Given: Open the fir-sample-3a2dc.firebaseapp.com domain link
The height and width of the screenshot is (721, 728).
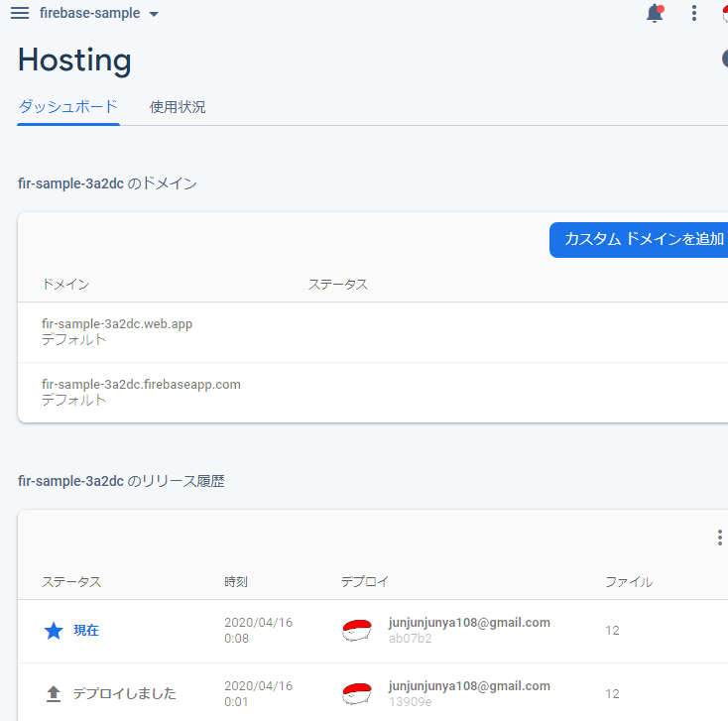Looking at the screenshot, I should point(141,385).
